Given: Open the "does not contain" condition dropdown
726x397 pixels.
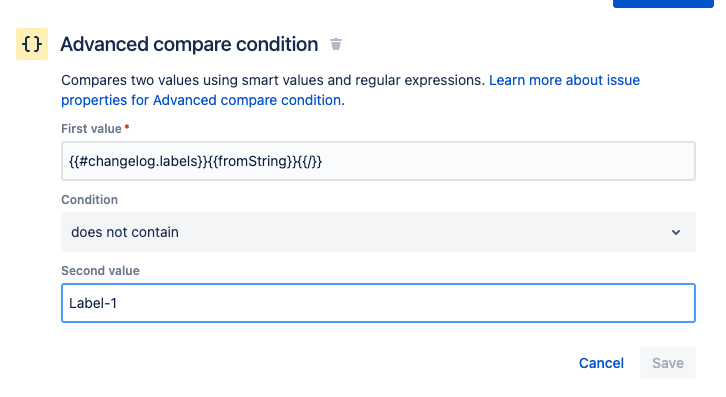Looking at the screenshot, I should [378, 232].
